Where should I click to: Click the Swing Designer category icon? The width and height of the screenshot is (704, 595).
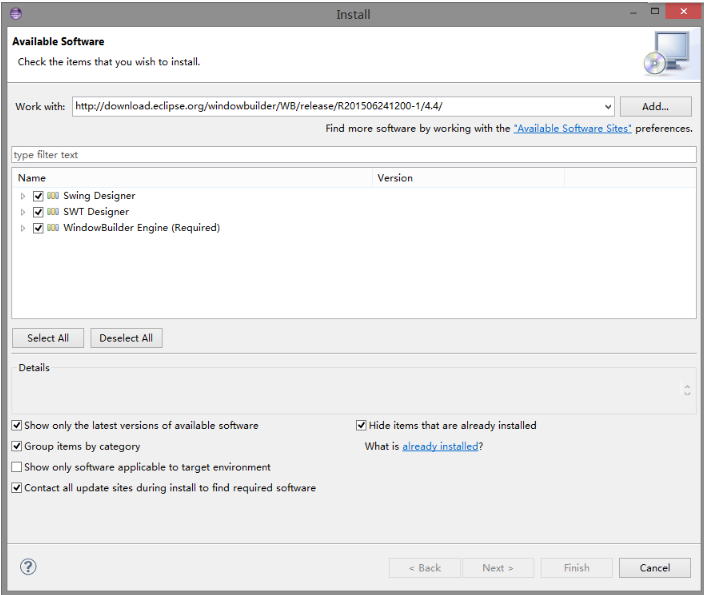pos(53,196)
